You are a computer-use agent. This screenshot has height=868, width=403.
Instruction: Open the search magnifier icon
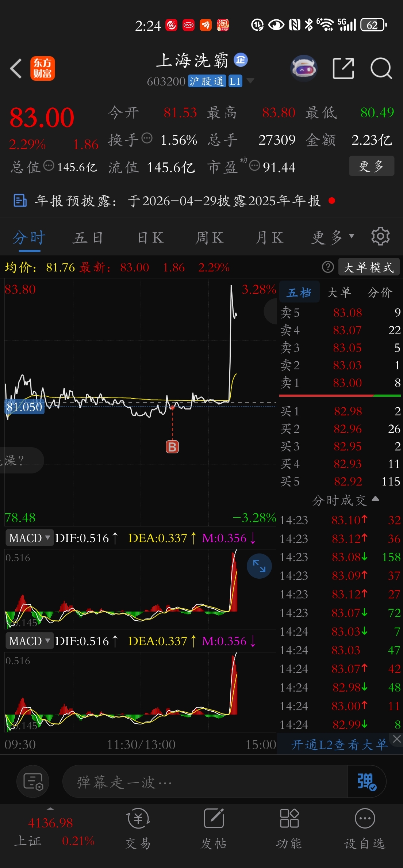(381, 68)
